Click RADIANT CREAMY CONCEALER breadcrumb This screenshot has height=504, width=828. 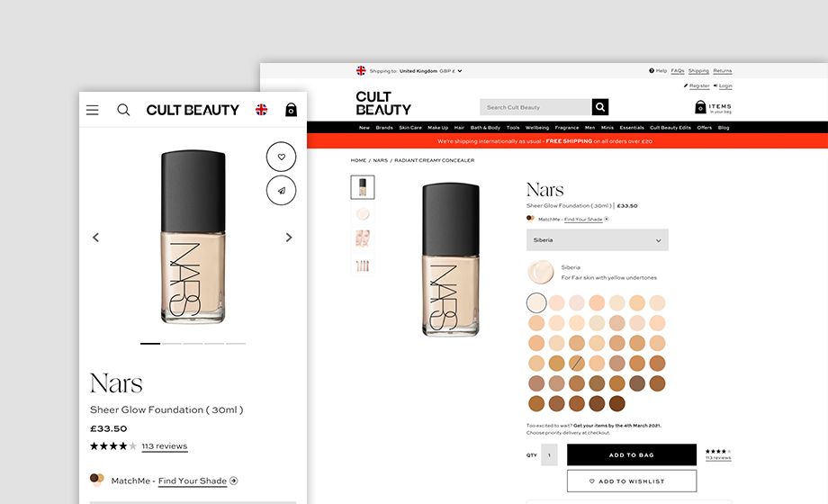(434, 160)
